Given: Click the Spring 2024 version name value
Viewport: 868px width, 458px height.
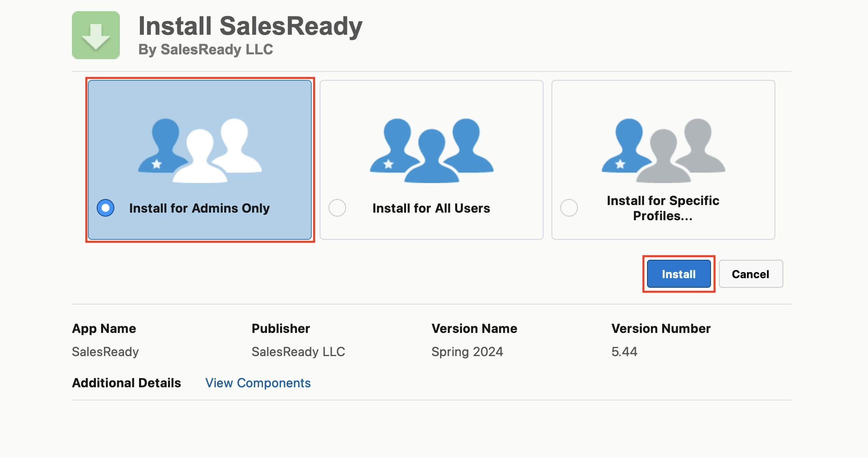Looking at the screenshot, I should 467,352.
